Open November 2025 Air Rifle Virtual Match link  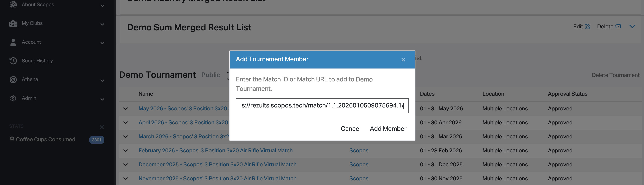point(218,178)
